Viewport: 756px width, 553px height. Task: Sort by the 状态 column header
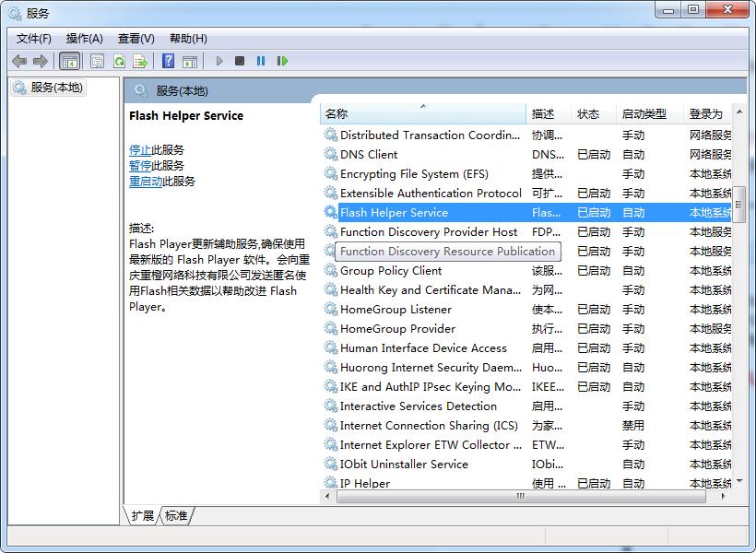[x=593, y=113]
